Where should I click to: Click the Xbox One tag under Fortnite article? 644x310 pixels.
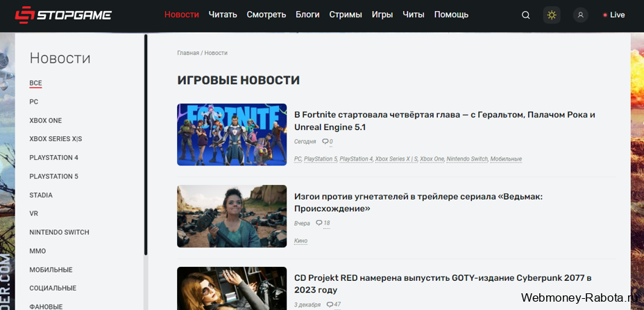(x=432, y=158)
